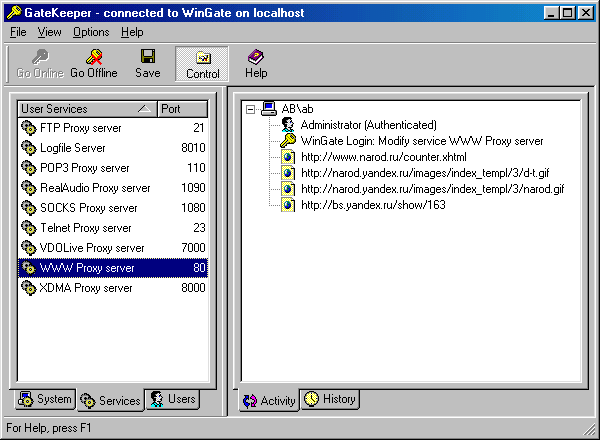Click port value 8010
The width and height of the screenshot is (600, 440).
coord(193,148)
